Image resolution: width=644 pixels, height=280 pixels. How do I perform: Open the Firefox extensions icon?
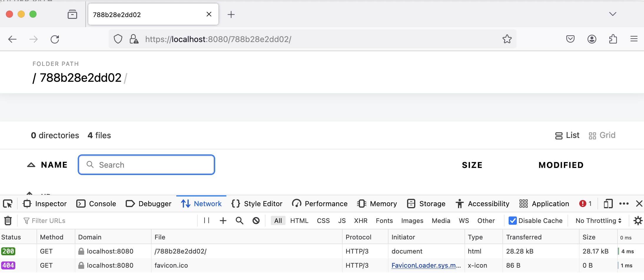tap(613, 39)
